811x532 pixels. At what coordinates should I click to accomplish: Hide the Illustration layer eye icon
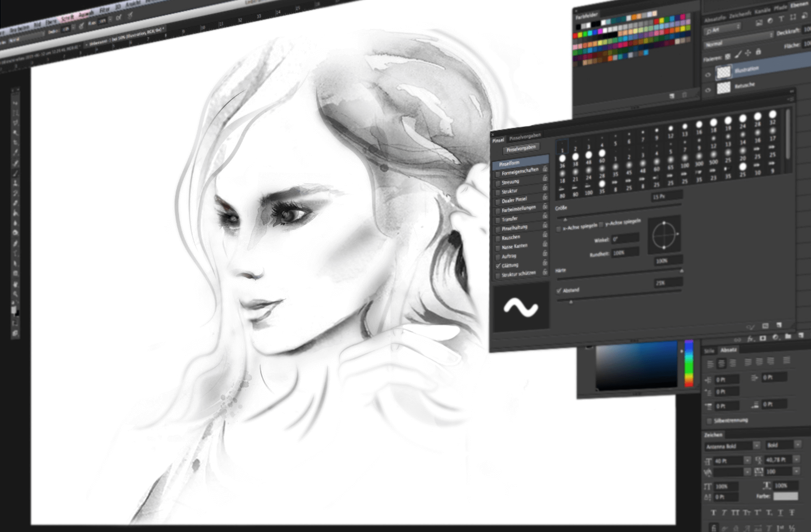coord(708,75)
